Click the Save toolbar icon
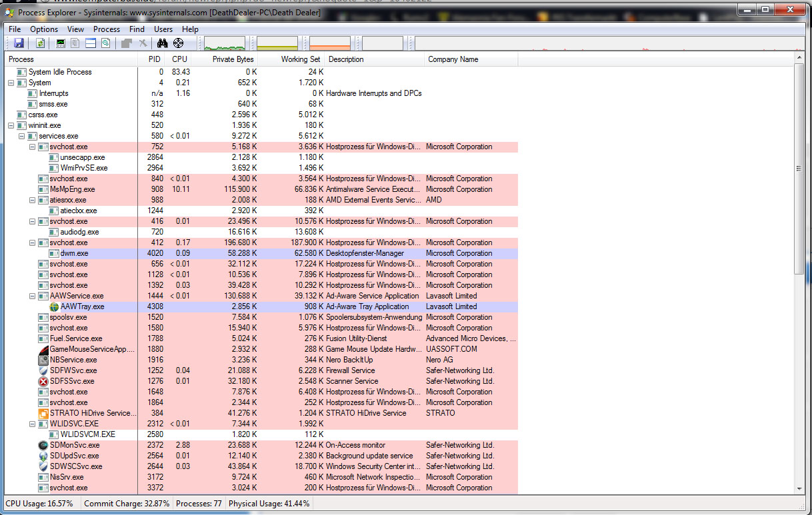This screenshot has height=515, width=812. (19, 43)
